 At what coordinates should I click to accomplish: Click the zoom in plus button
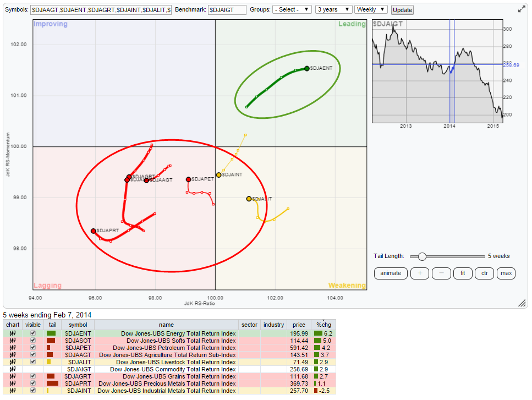coord(420,273)
